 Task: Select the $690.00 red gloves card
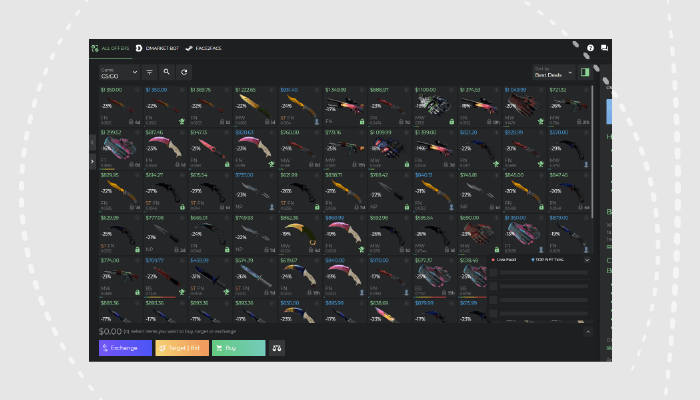[479, 234]
